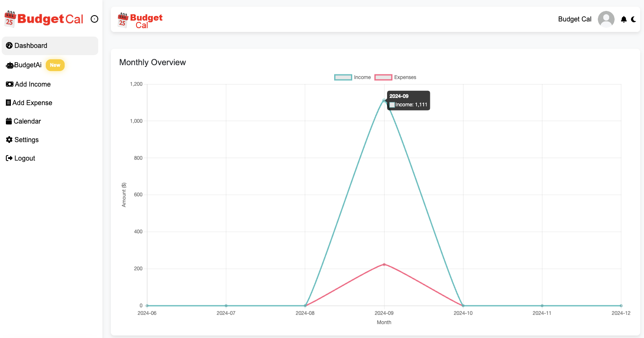Open the user avatar menu
This screenshot has height=338, width=644.
(606, 19)
